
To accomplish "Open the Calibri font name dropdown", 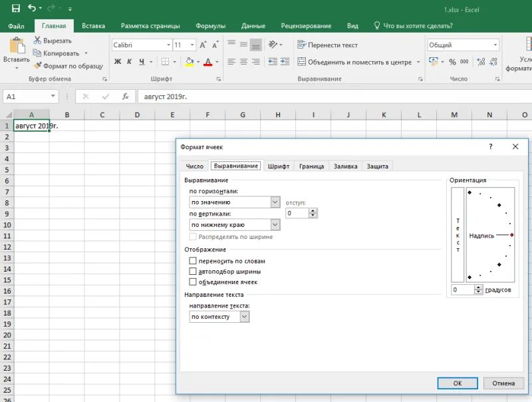I will point(168,45).
